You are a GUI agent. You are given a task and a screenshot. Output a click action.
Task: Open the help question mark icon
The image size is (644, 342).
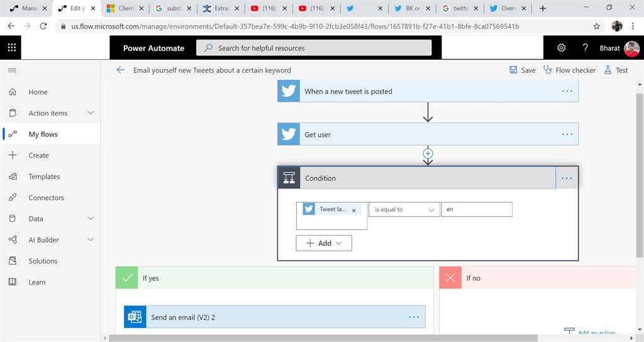pyautogui.click(x=586, y=48)
